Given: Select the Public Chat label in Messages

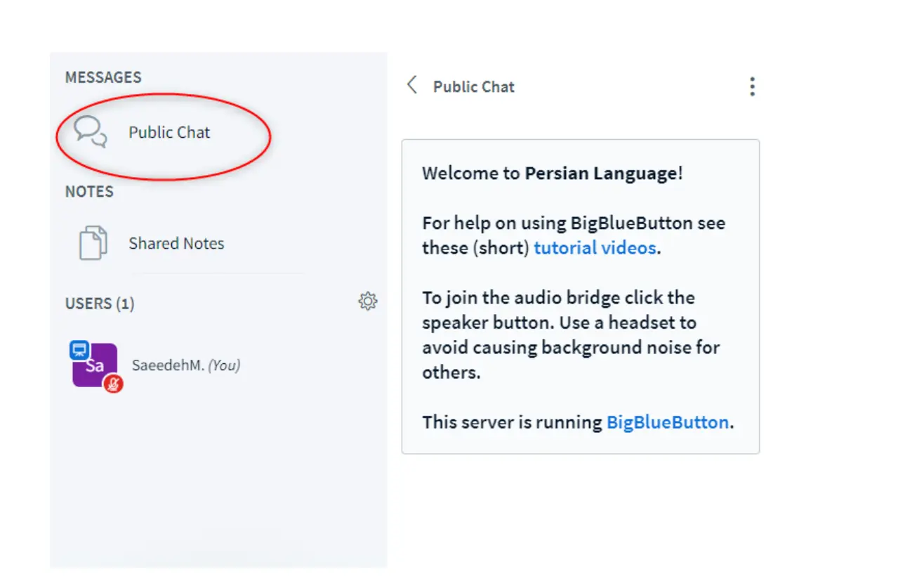Looking at the screenshot, I should [x=169, y=133].
